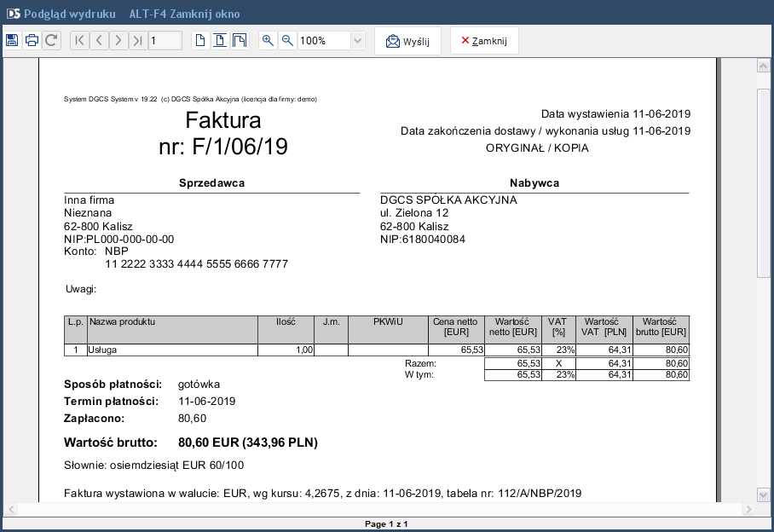The width and height of the screenshot is (774, 532).
Task: Click the save icon in the toolbar
Action: coord(12,40)
